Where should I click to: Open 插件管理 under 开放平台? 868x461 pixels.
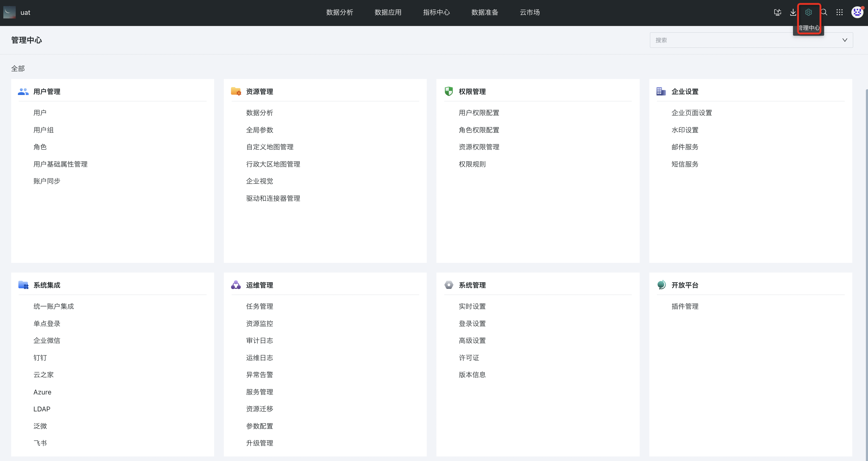pyautogui.click(x=684, y=306)
